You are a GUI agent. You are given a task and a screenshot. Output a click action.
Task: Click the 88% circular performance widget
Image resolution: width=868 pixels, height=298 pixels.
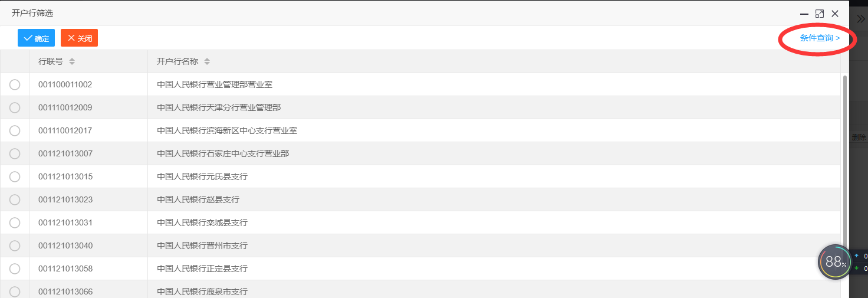835,262
